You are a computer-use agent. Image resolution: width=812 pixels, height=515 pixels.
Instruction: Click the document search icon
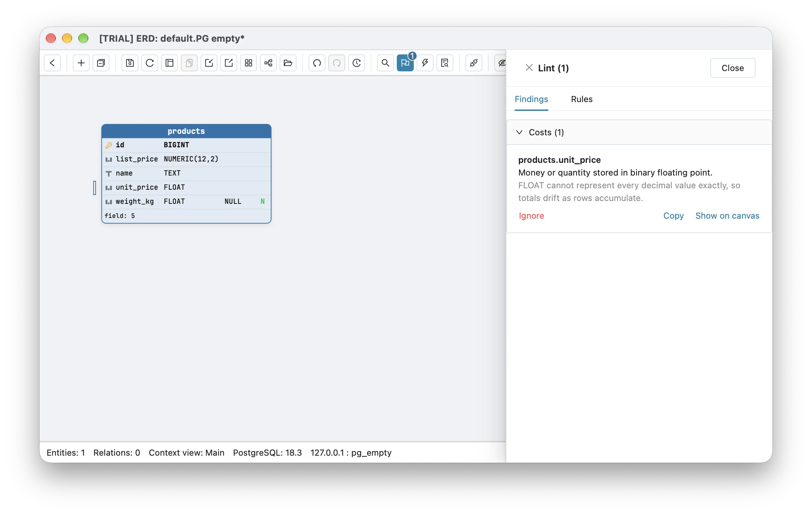445,63
